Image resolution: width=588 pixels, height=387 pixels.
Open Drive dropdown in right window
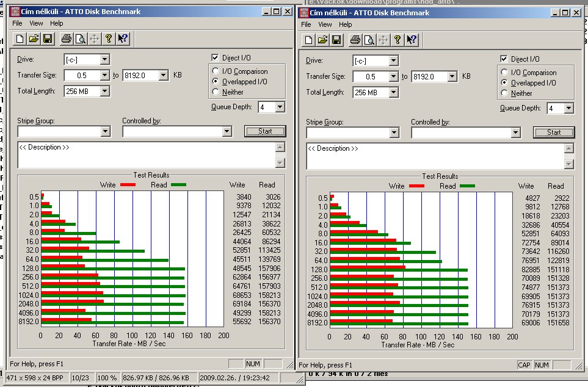pos(393,60)
